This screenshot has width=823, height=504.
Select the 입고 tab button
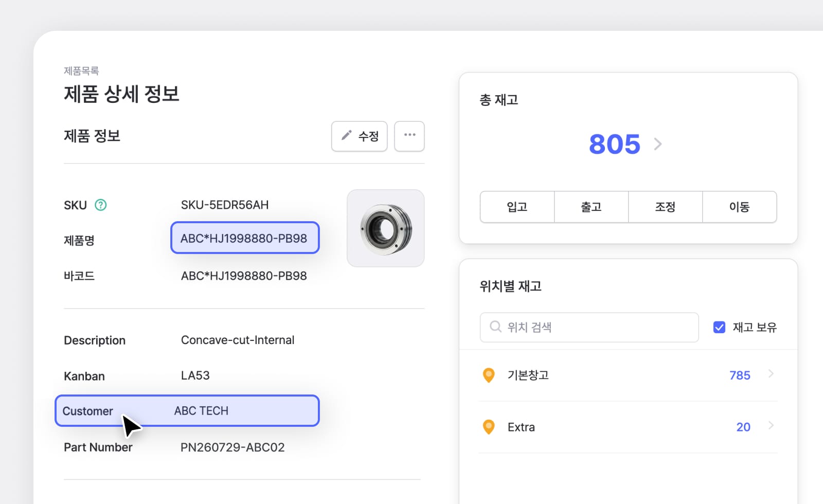tap(517, 207)
